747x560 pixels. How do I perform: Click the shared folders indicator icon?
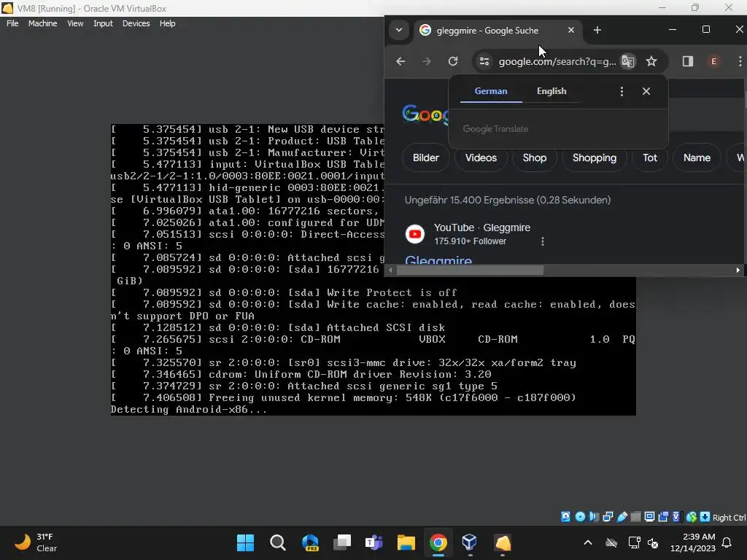pos(635,517)
